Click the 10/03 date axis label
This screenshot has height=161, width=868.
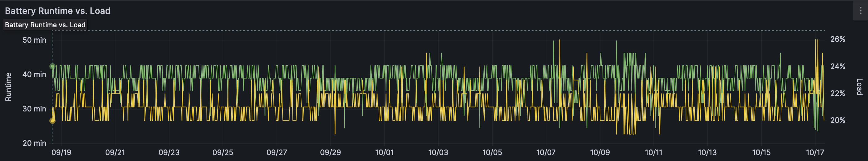[438, 153]
